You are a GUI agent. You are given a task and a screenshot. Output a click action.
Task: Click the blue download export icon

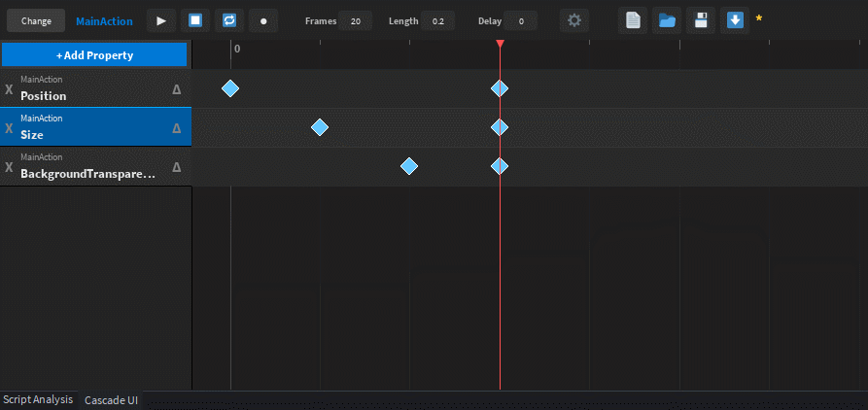coord(735,20)
